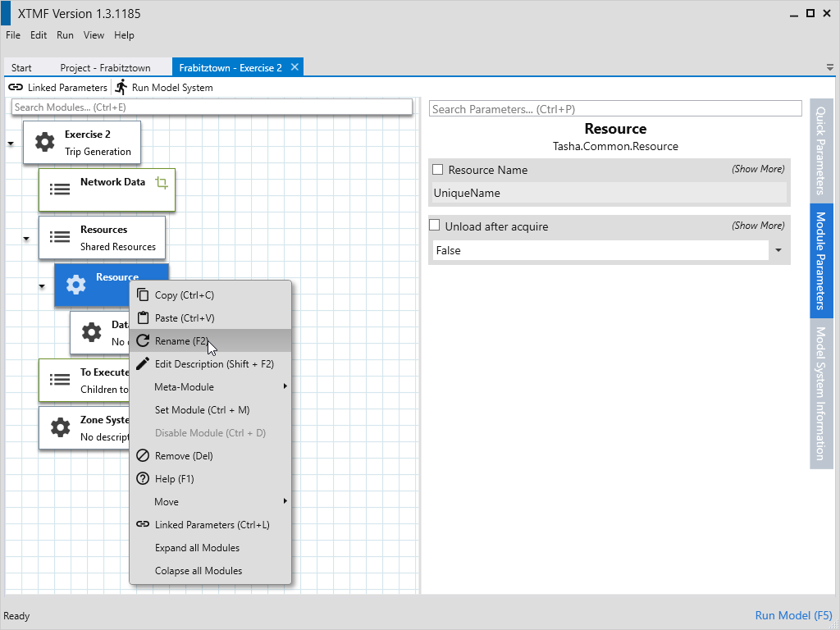Click Show More beside Resource Name
Screen dimensions: 840x630
757,169
